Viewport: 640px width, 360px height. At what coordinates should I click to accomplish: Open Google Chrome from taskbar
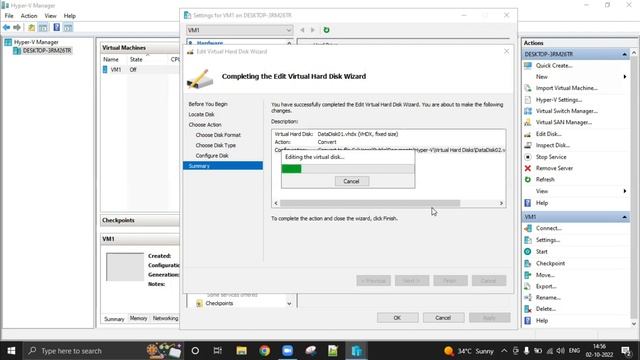click(264, 351)
